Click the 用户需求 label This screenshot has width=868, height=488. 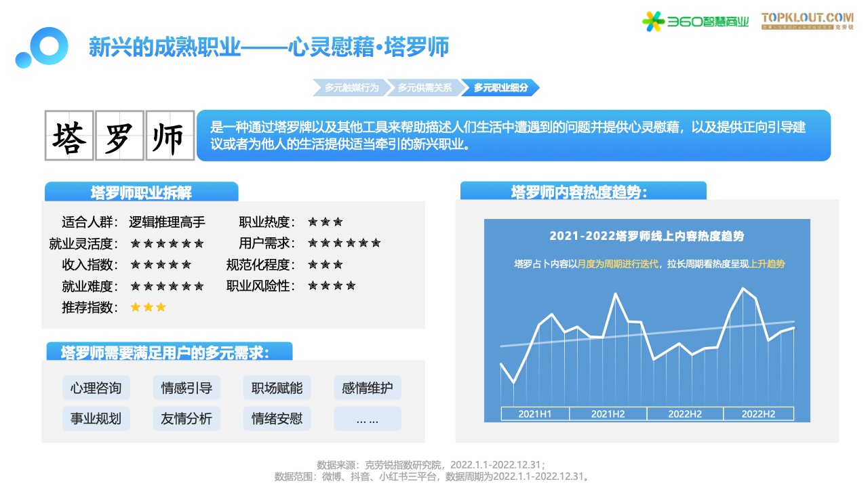click(x=267, y=243)
